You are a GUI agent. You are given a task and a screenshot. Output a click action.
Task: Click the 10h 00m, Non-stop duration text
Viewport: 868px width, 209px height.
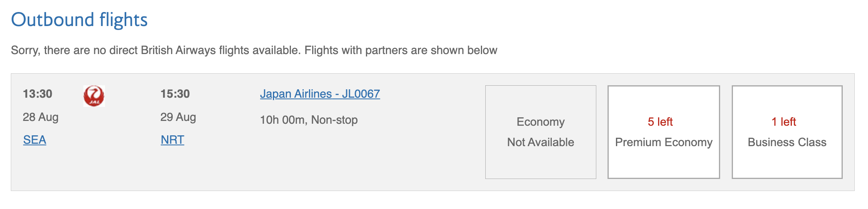309,120
